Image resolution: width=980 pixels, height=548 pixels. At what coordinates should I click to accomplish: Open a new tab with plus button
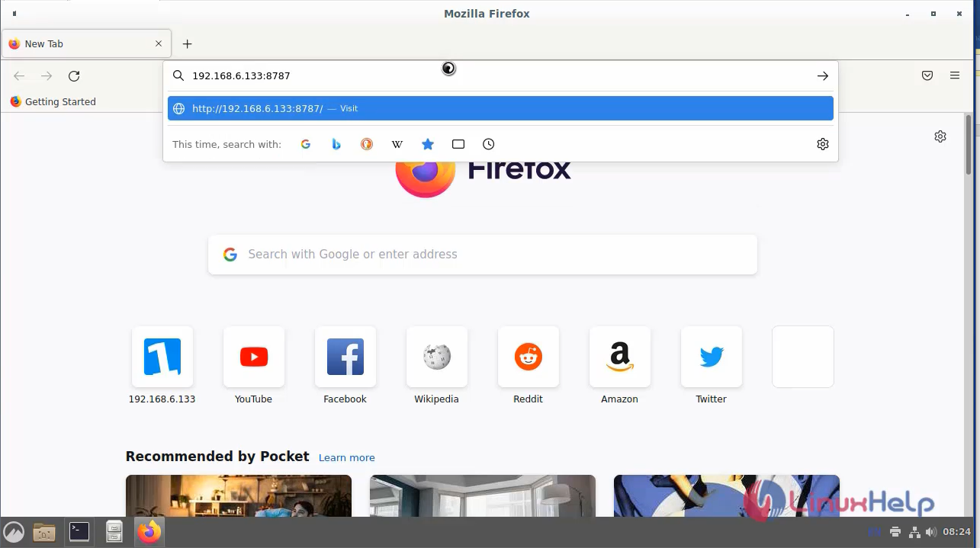click(188, 43)
